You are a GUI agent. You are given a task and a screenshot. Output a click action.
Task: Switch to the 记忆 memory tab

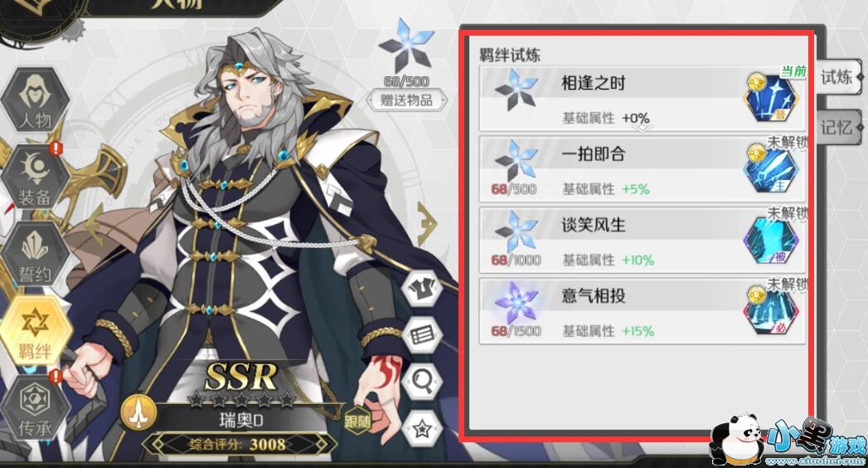point(839,127)
